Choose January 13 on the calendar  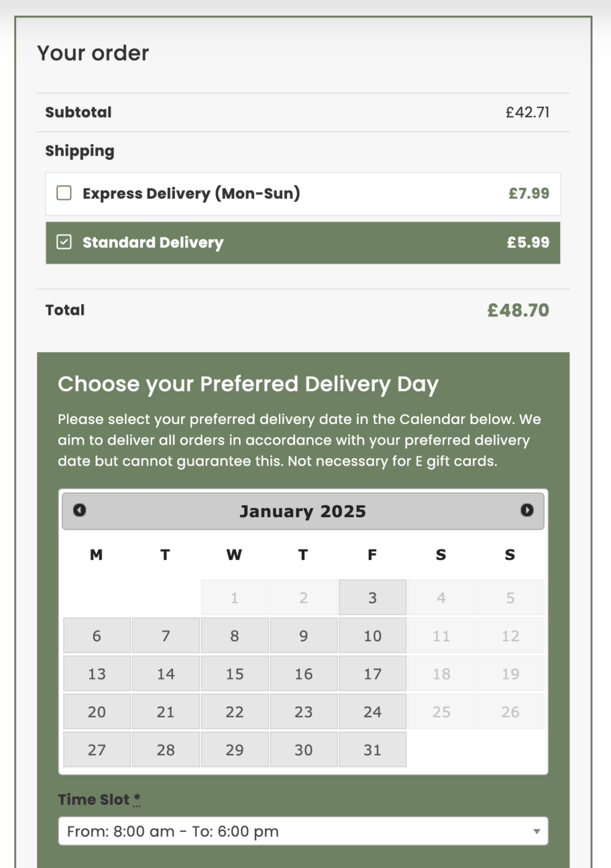(97, 674)
